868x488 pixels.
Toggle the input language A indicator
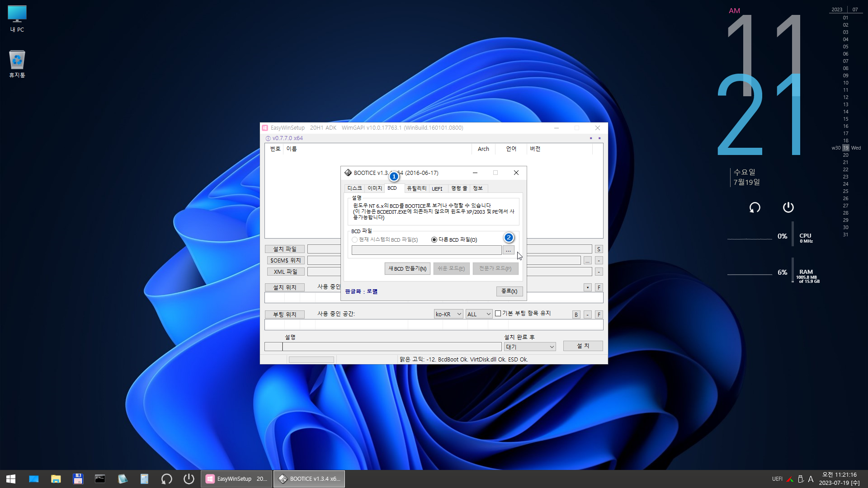click(x=811, y=479)
